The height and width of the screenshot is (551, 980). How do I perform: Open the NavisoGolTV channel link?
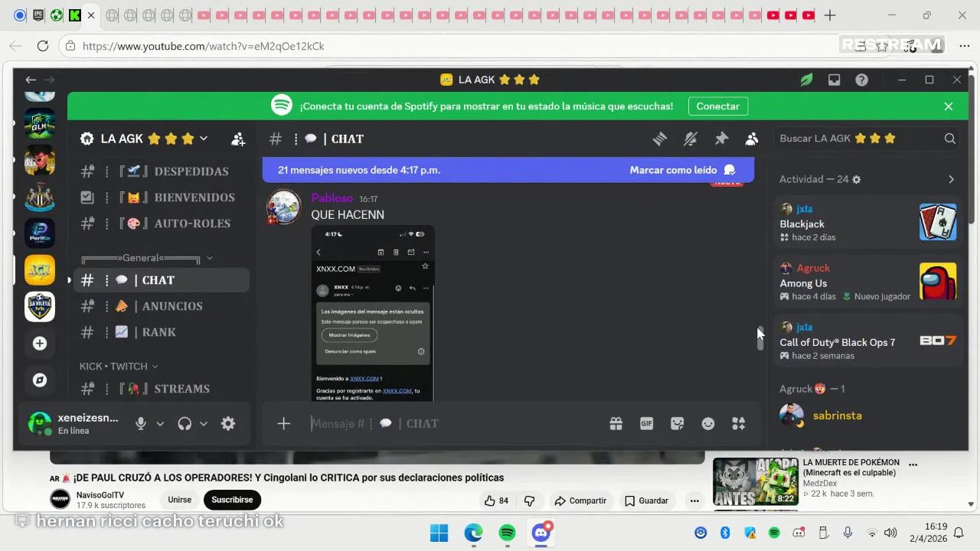(x=100, y=495)
